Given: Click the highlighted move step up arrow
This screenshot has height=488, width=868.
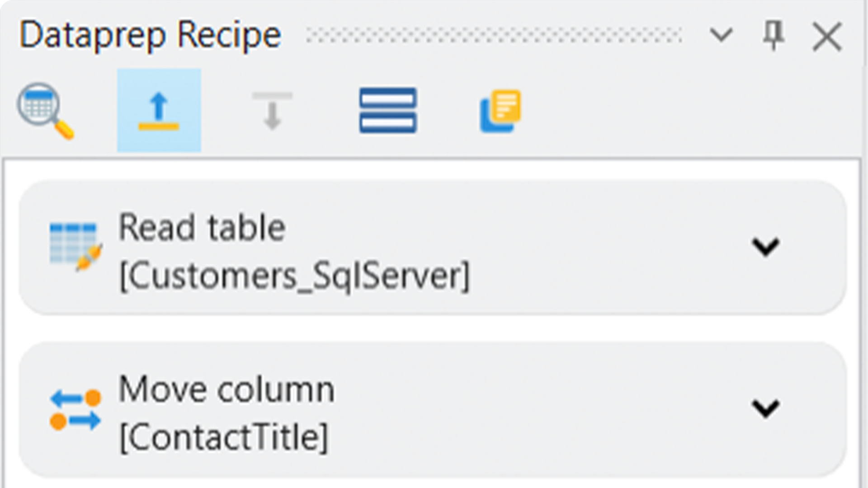Looking at the screenshot, I should click(x=159, y=111).
